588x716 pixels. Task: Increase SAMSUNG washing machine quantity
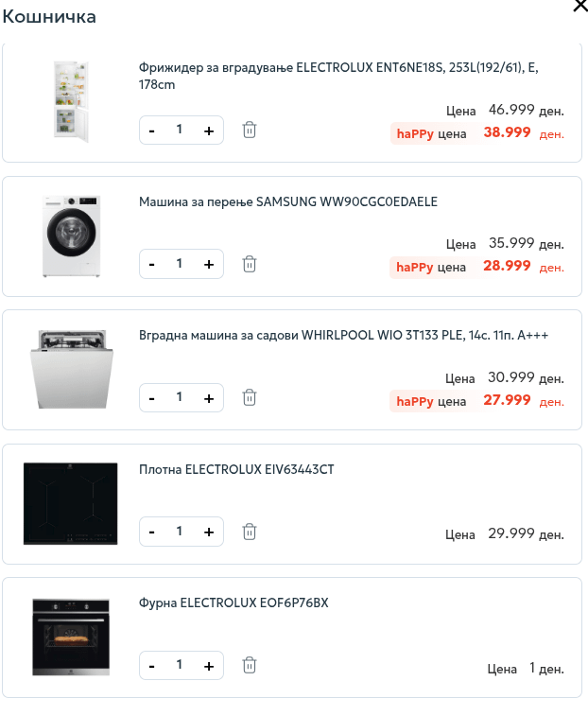pos(209,264)
